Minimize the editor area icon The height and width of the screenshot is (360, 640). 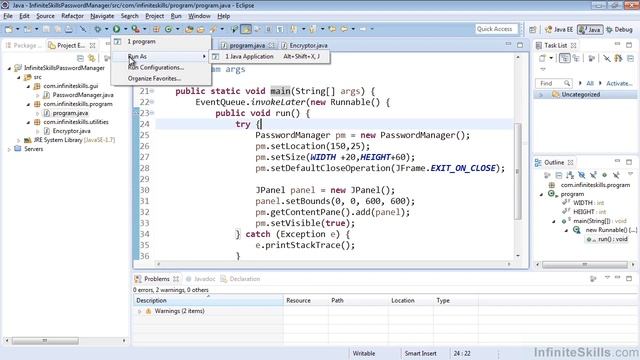(x=508, y=44)
